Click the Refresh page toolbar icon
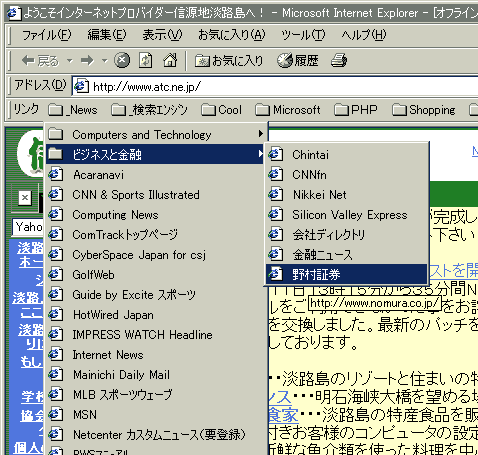This screenshot has width=478, height=455. 145,61
